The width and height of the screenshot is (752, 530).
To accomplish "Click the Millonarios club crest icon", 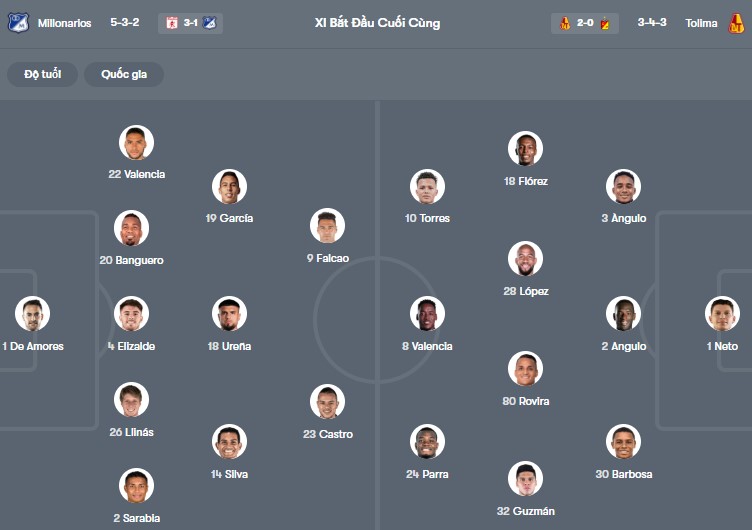I will [x=18, y=23].
